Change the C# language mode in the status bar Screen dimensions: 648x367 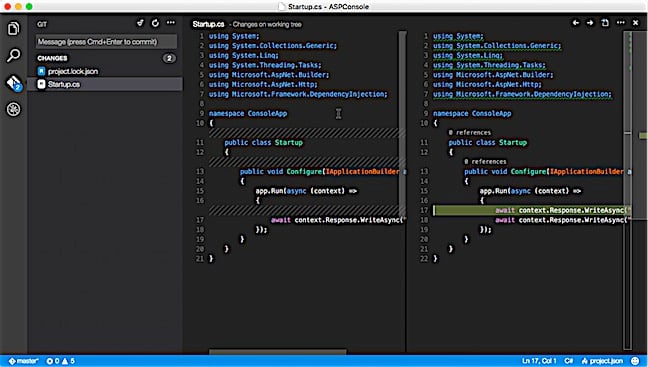point(569,361)
